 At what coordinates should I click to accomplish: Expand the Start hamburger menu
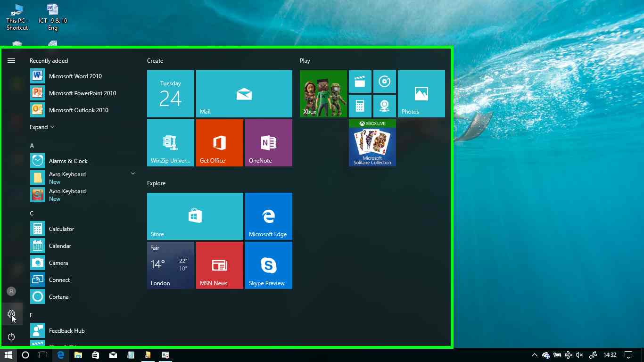tap(11, 60)
